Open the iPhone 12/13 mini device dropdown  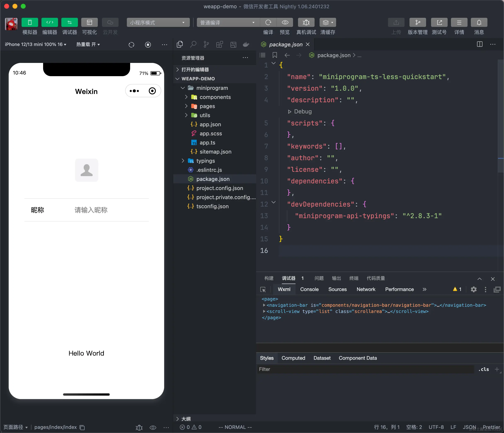[35, 45]
